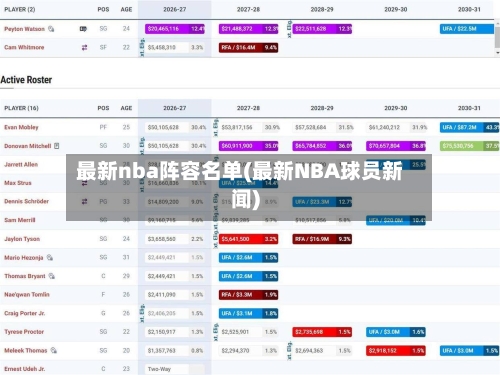500x375 pixels.
Task: Click Donovan Mitchell's $60,911,900 purple cell
Action: click(x=248, y=146)
